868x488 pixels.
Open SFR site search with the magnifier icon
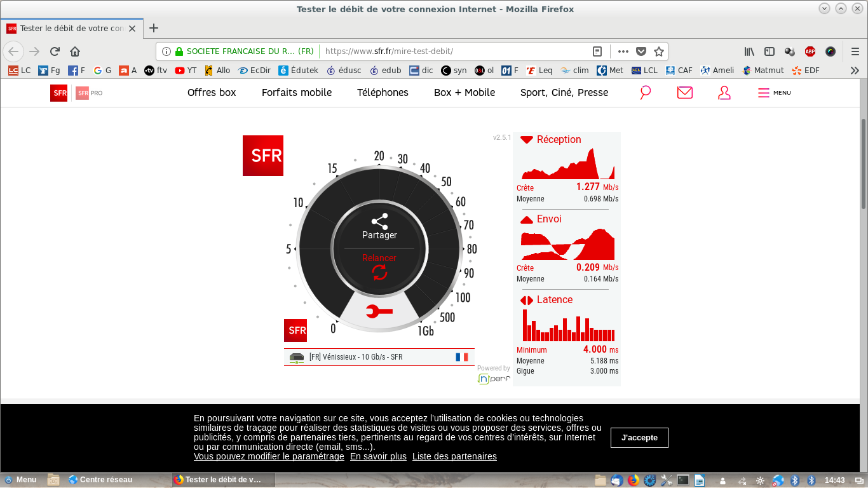pyautogui.click(x=644, y=92)
